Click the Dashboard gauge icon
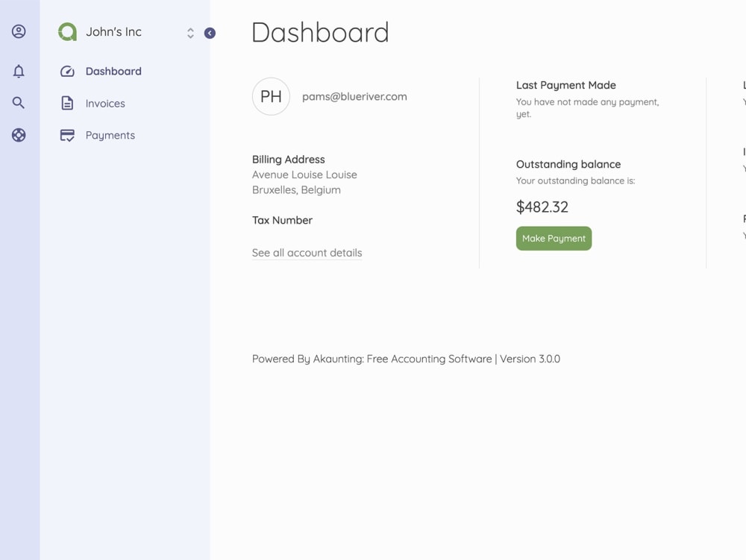Viewport: 746px width, 560px height. pyautogui.click(x=67, y=72)
